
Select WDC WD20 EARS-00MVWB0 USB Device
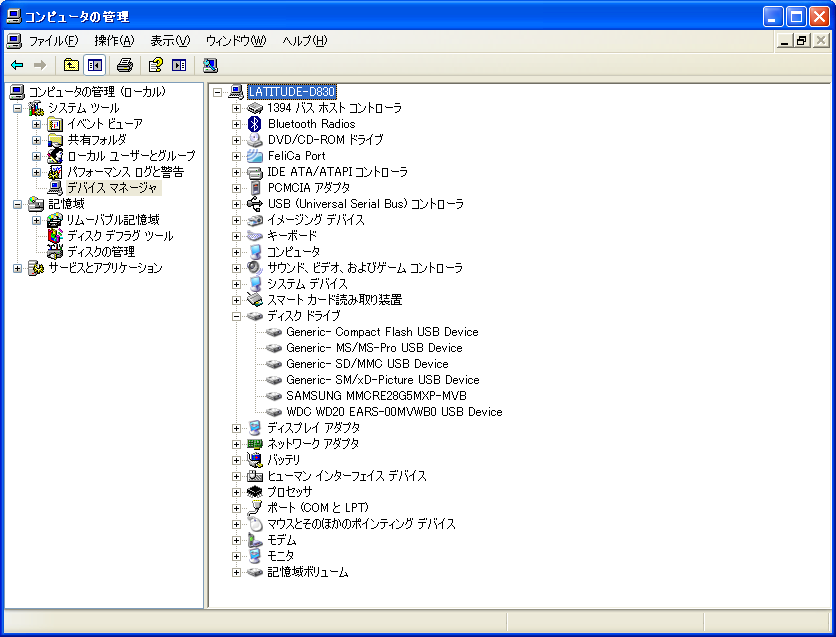(393, 412)
